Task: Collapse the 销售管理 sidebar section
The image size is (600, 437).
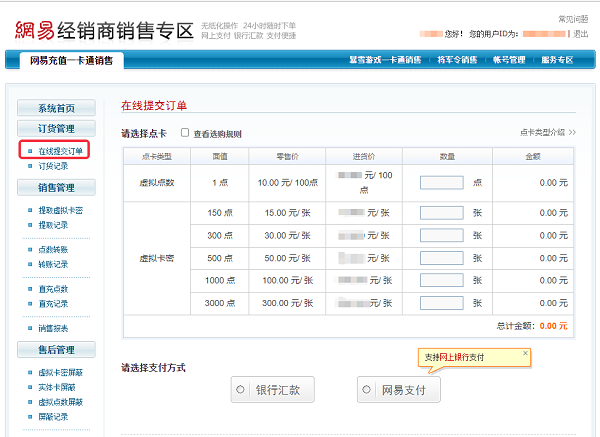Action: click(x=56, y=188)
